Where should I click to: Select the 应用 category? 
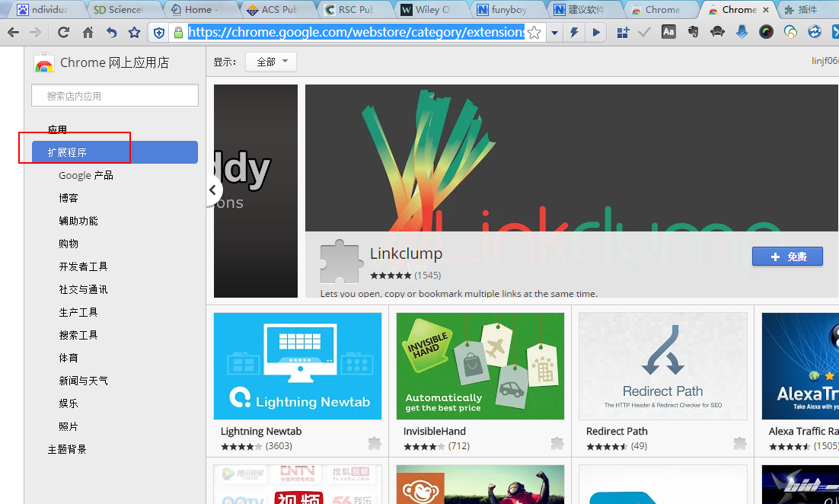(x=57, y=130)
